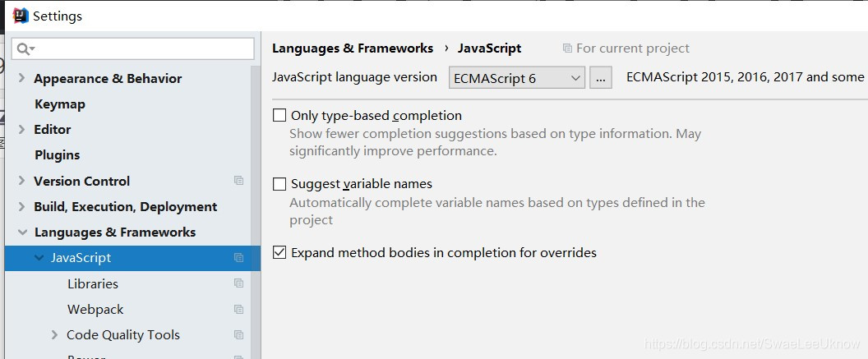Open the JavaScript language version dropdown
Viewport: 868px width, 359px height.
(516, 78)
